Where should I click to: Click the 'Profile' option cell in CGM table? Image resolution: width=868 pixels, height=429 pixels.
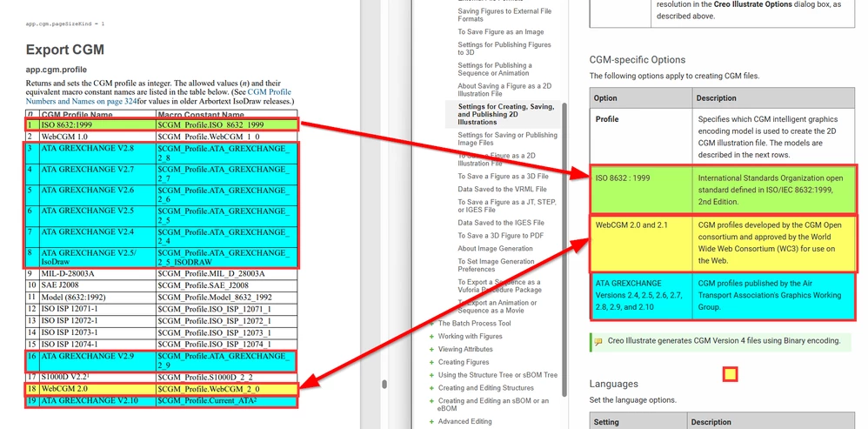(x=641, y=137)
